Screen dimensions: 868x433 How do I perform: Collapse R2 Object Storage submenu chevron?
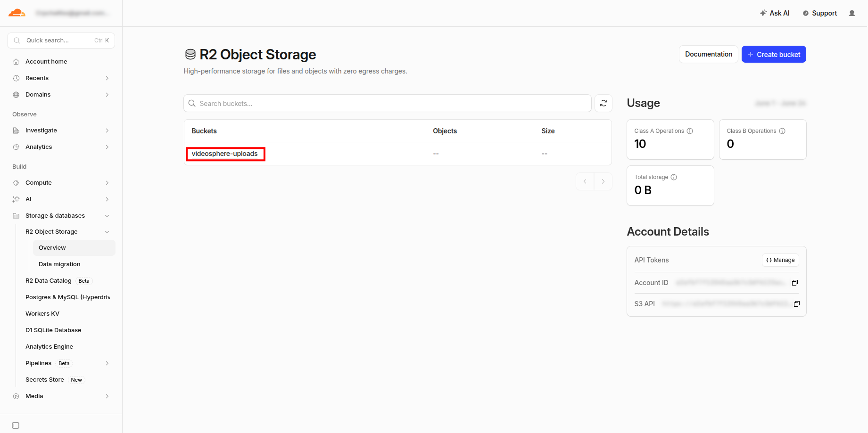[x=107, y=232]
